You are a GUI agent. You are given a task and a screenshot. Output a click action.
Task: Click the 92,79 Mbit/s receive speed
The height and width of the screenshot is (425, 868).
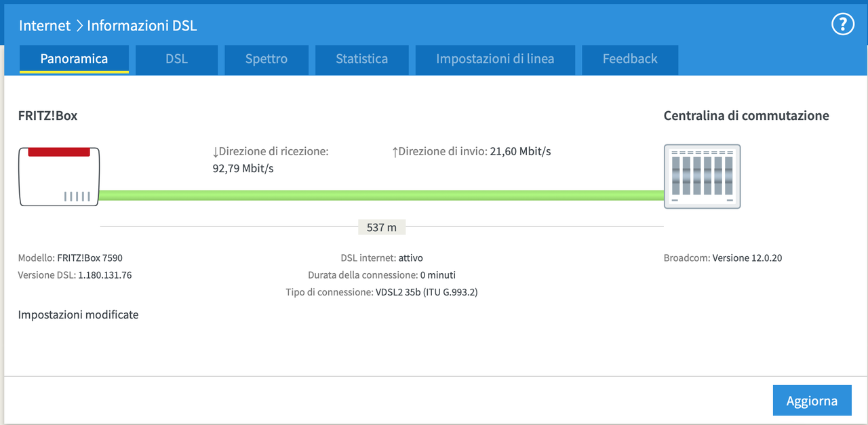coord(243,168)
